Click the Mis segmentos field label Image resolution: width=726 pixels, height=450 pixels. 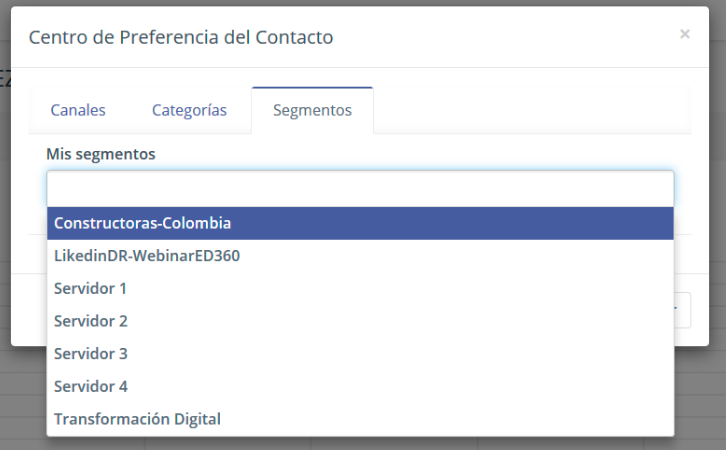pyautogui.click(x=101, y=154)
